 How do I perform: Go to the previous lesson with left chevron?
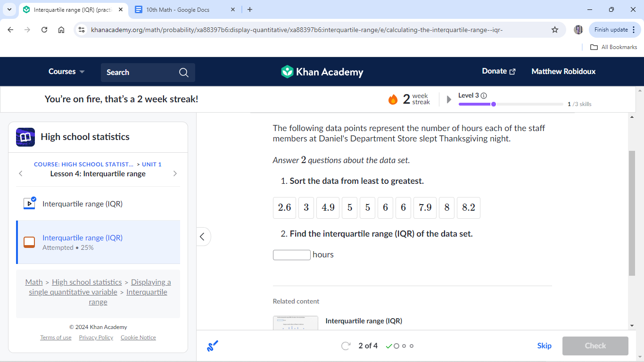point(20,173)
